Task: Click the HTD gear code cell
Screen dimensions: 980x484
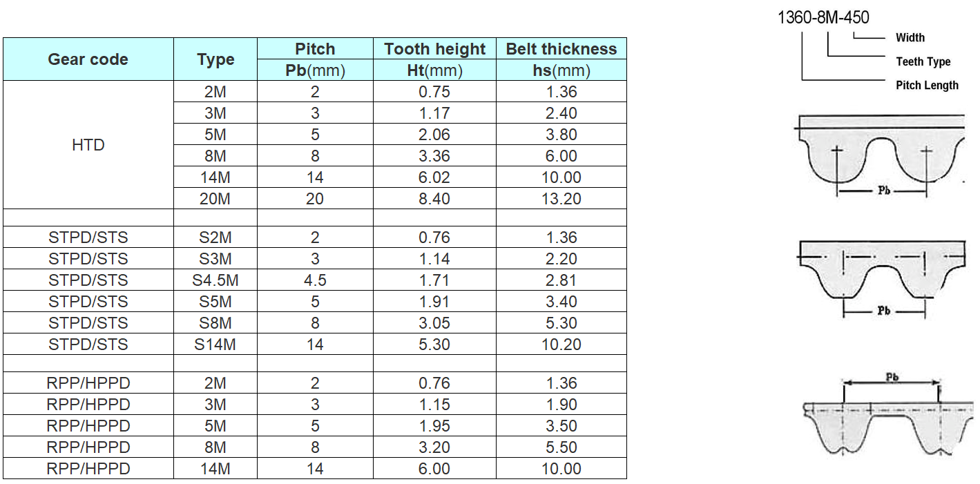Action: (88, 145)
